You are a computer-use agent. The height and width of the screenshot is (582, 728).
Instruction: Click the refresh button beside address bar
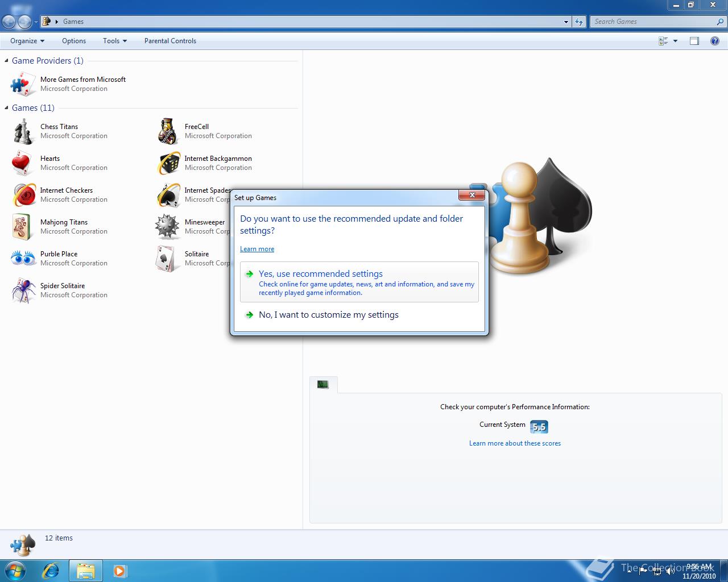pos(579,22)
